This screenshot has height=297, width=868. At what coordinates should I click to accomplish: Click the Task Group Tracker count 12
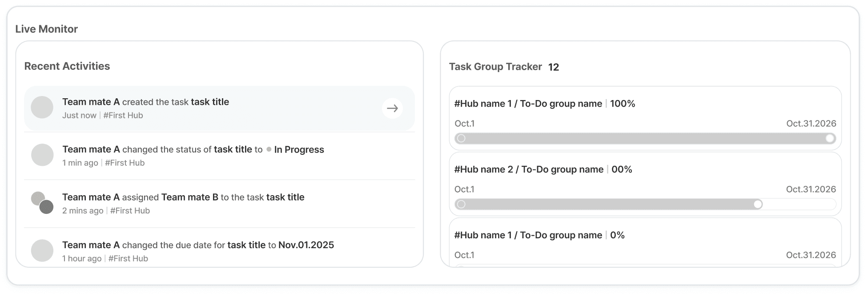pyautogui.click(x=554, y=67)
